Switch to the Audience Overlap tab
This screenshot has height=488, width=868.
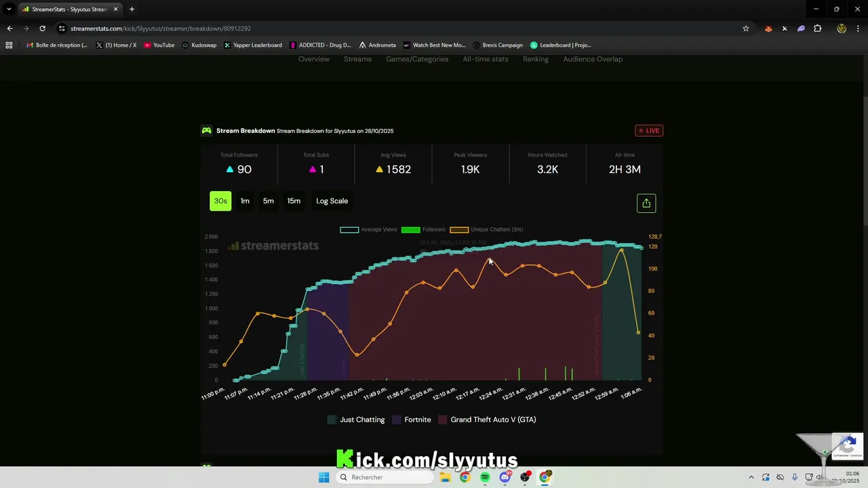[593, 59]
